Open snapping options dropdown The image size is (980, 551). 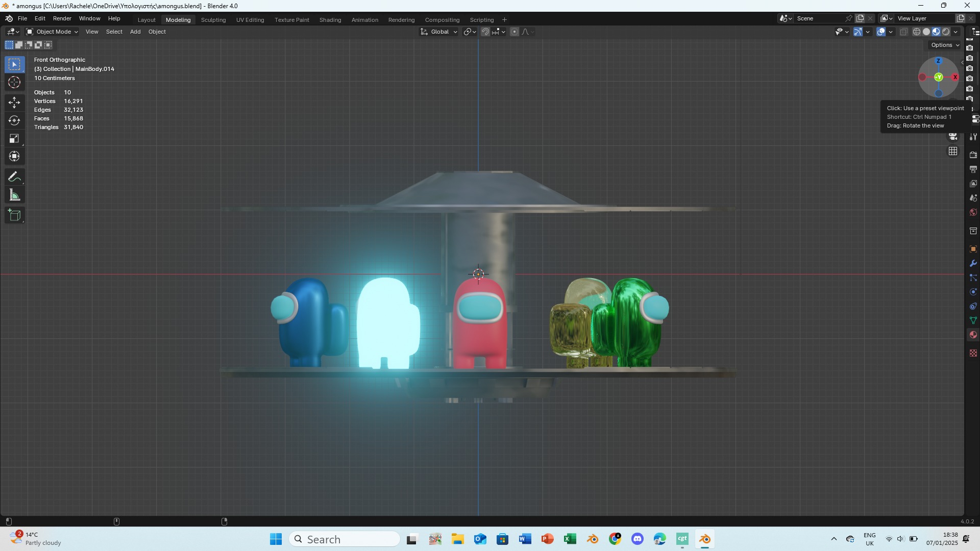click(499, 32)
